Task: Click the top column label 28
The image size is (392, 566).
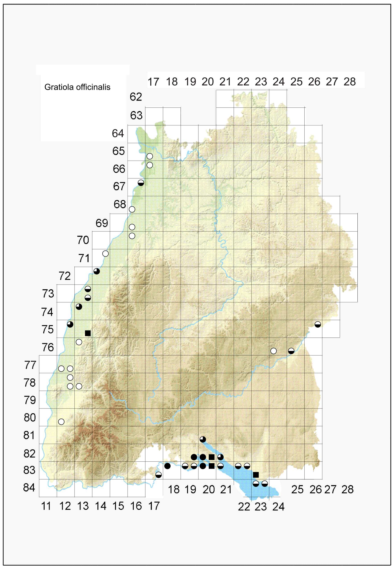Action: pos(349,82)
